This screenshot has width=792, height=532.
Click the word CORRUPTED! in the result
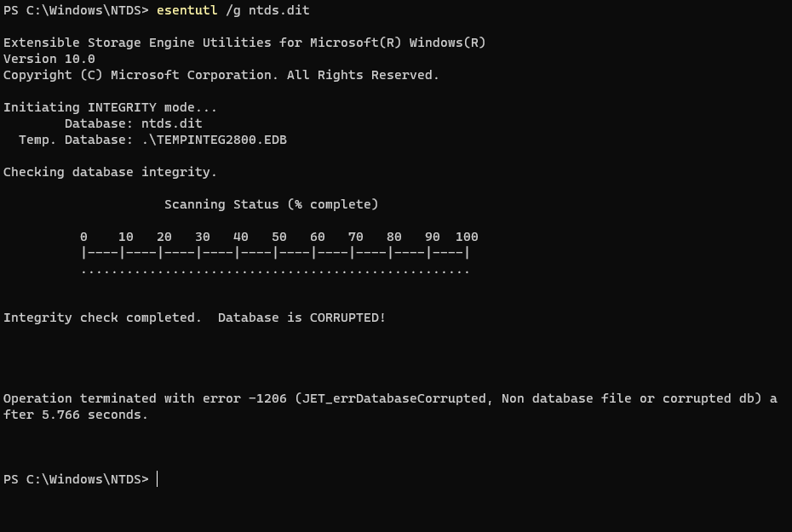(347, 317)
